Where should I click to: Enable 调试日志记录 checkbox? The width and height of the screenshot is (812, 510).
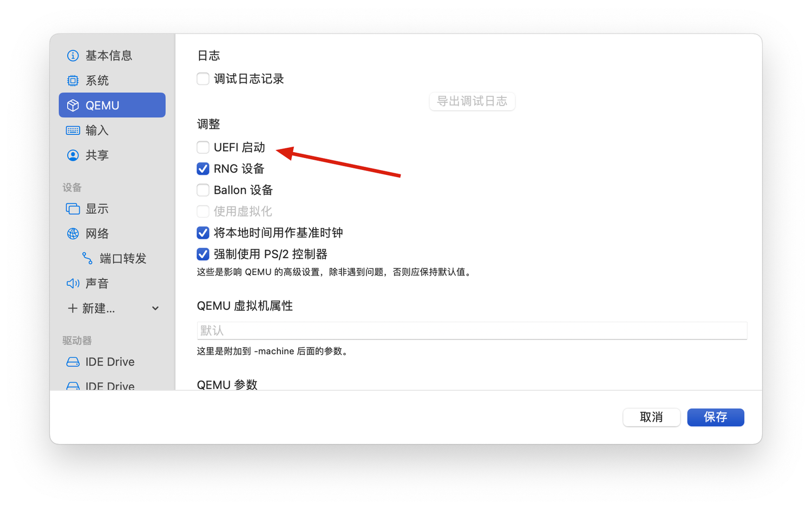pyautogui.click(x=203, y=79)
